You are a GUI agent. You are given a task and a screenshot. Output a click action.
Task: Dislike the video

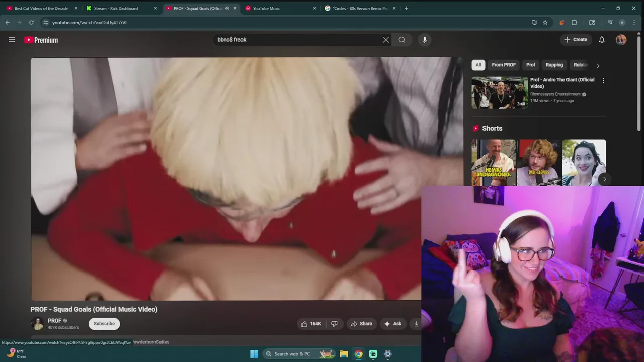(x=334, y=324)
